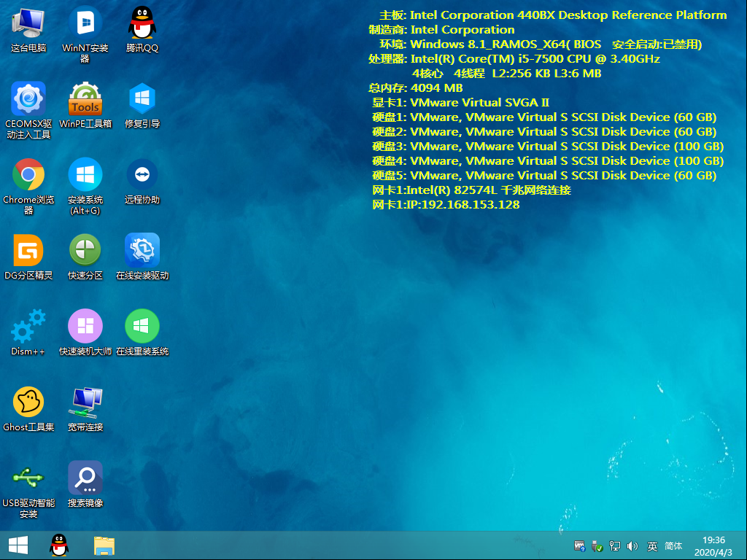Click the 主板 Intel 440BX motherboard info line
Image resolution: width=747 pixels, height=560 pixels.
(x=553, y=15)
